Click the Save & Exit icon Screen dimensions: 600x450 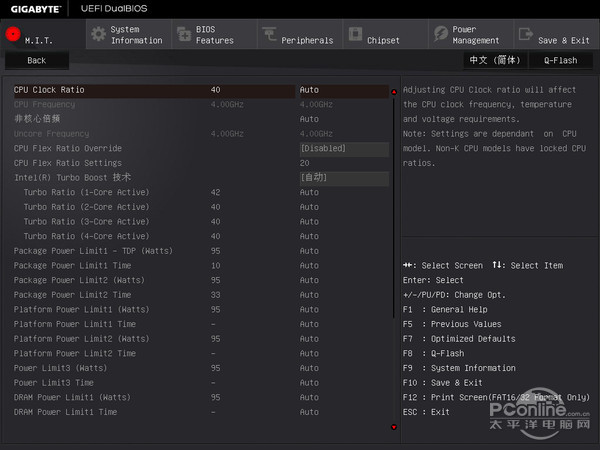(x=526, y=34)
